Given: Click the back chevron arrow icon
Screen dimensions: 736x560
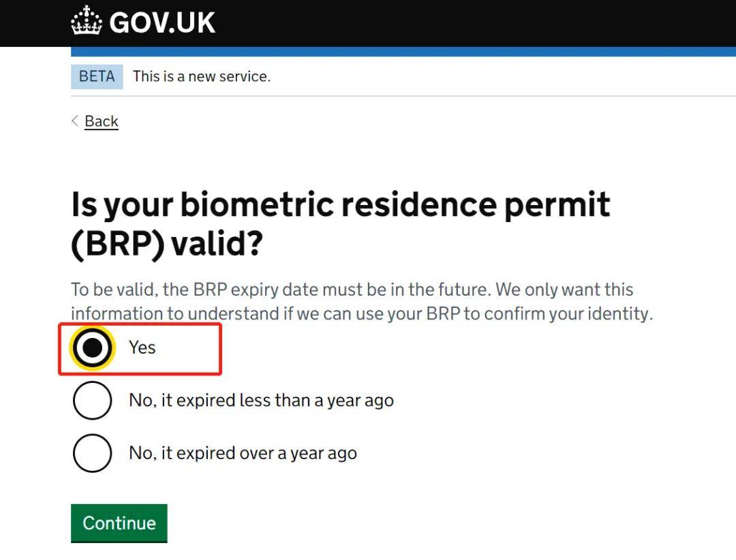Looking at the screenshot, I should [x=75, y=121].
